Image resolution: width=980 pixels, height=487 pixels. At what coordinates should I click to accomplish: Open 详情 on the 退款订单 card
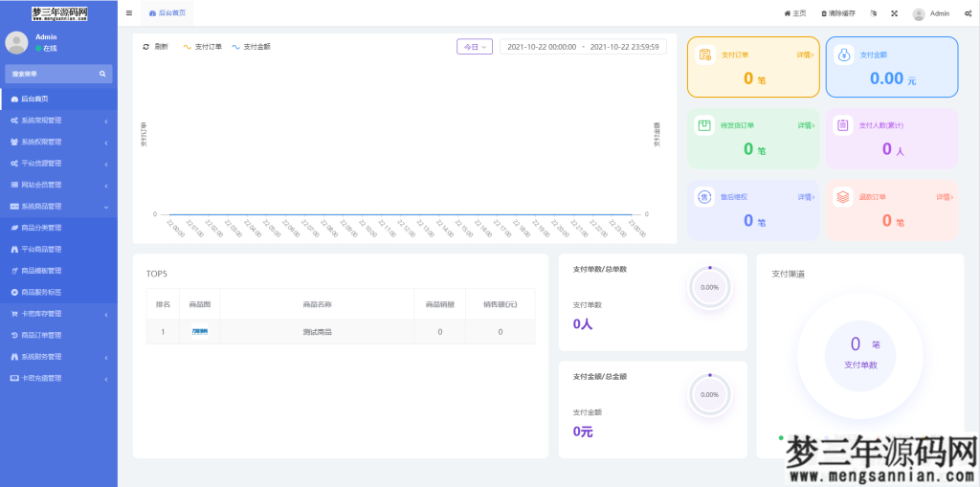(x=945, y=197)
